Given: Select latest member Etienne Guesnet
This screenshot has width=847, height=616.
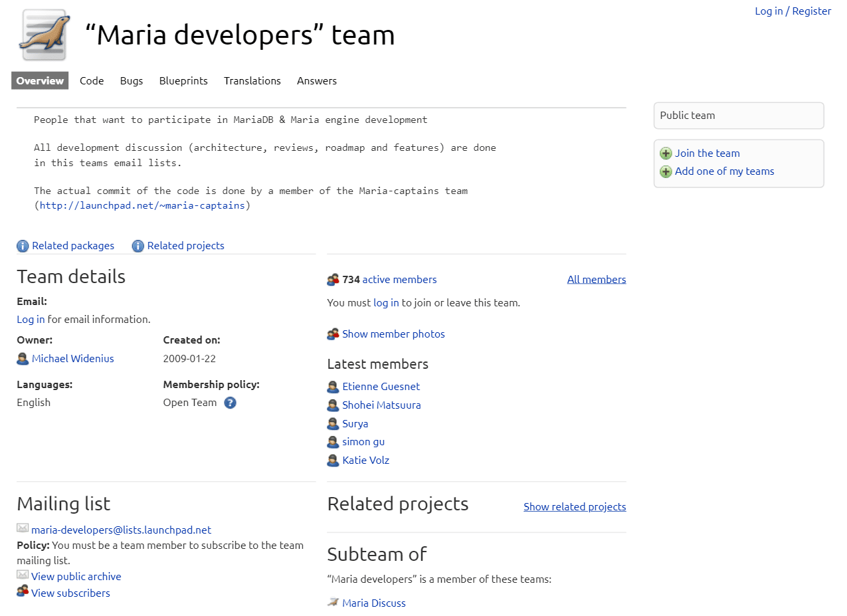Looking at the screenshot, I should (381, 386).
